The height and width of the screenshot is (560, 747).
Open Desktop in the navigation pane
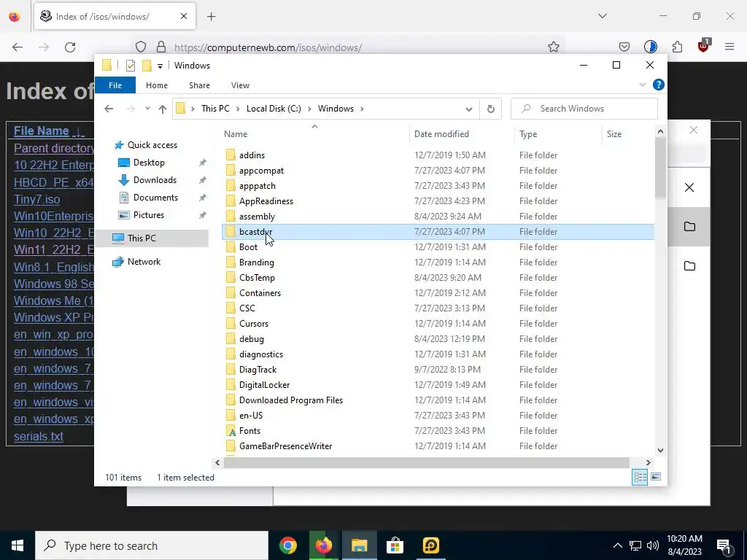149,163
